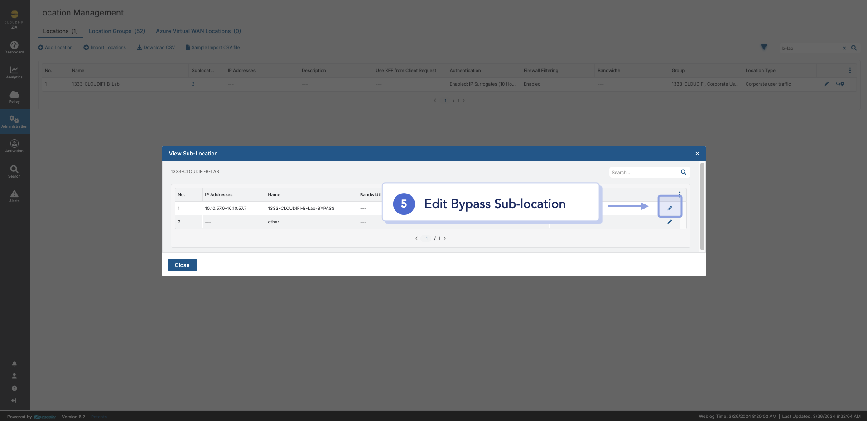The width and height of the screenshot is (868, 422).
Task: Open locations table column options menu
Action: [850, 70]
